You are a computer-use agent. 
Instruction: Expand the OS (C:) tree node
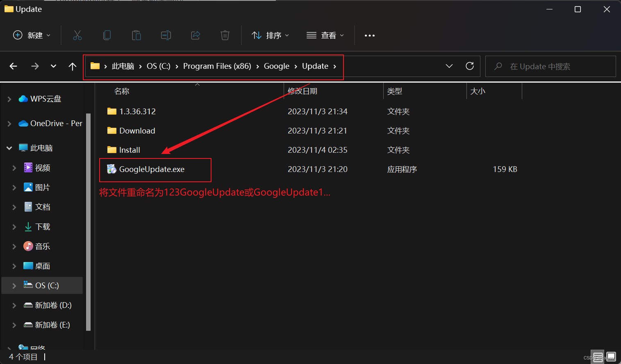[x=14, y=285]
